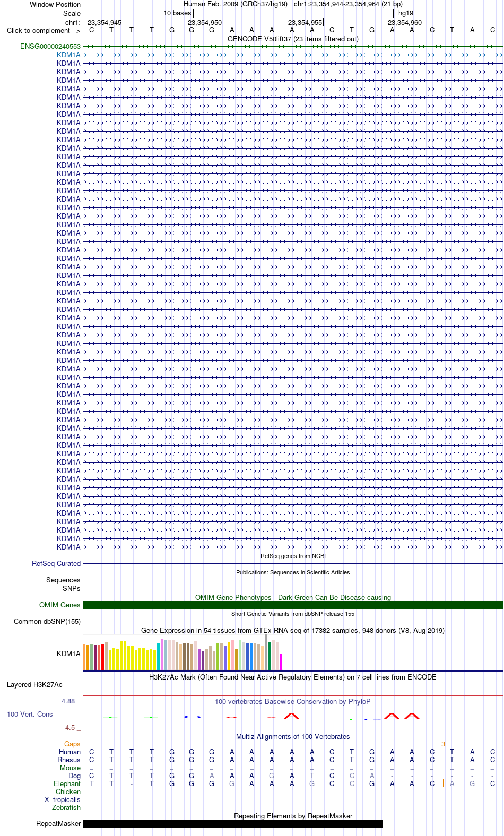Click the RepeatMasker track label
The height and width of the screenshot is (836, 504).
click(x=58, y=823)
